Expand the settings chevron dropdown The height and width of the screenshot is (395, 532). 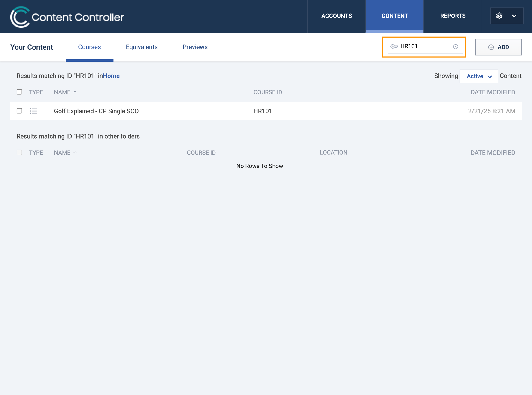click(x=514, y=16)
